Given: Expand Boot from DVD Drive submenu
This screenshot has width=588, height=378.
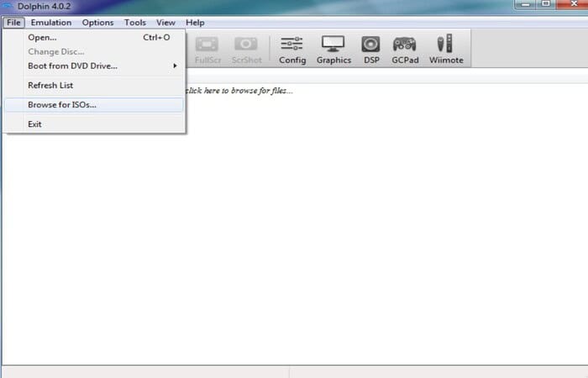Looking at the screenshot, I should click(x=94, y=66).
